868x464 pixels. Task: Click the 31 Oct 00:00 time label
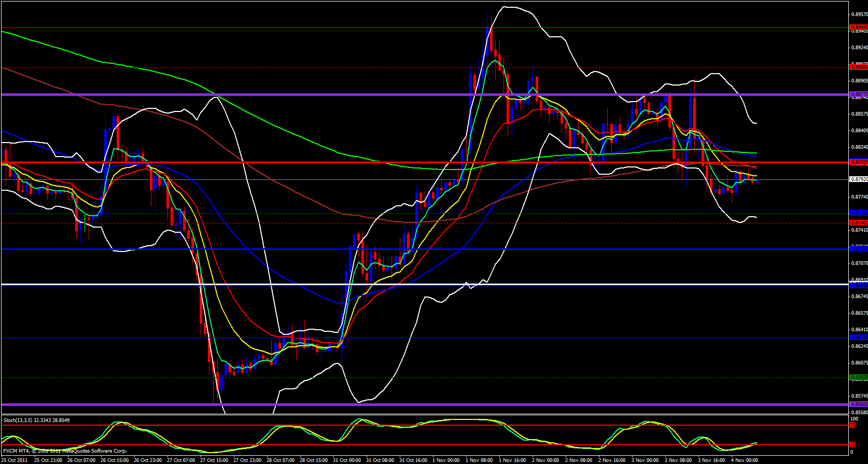[347, 460]
